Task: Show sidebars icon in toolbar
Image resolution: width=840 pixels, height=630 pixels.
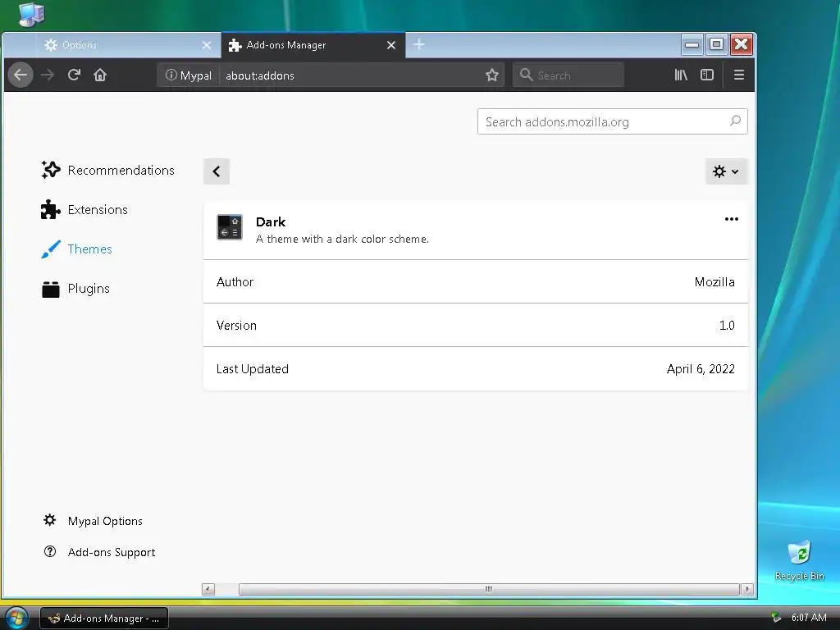Action: 707,75
